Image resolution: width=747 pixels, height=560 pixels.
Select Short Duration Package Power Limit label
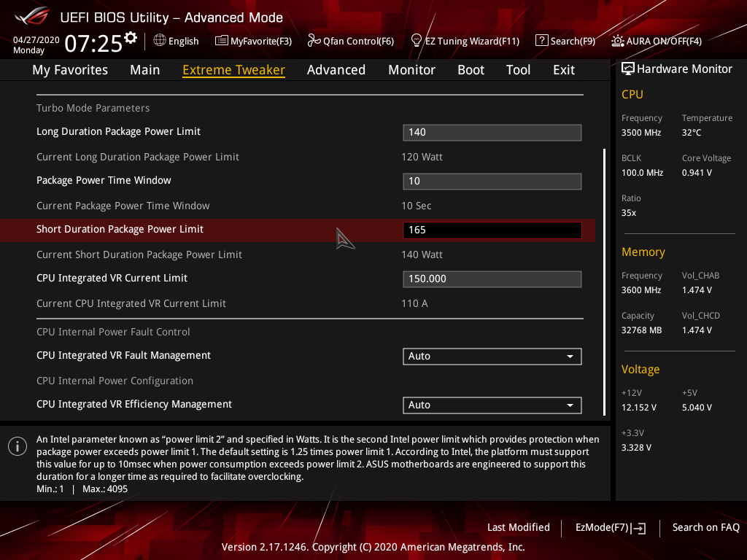[120, 230]
